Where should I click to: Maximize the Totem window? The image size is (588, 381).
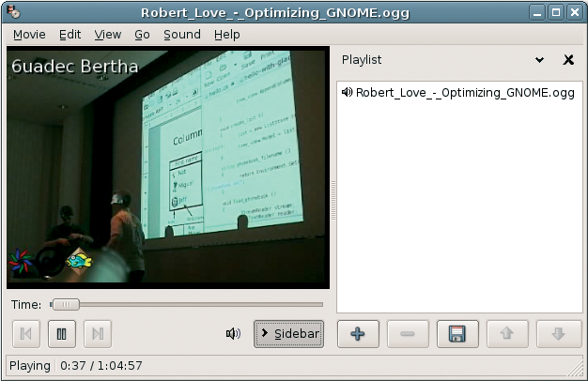[556, 12]
